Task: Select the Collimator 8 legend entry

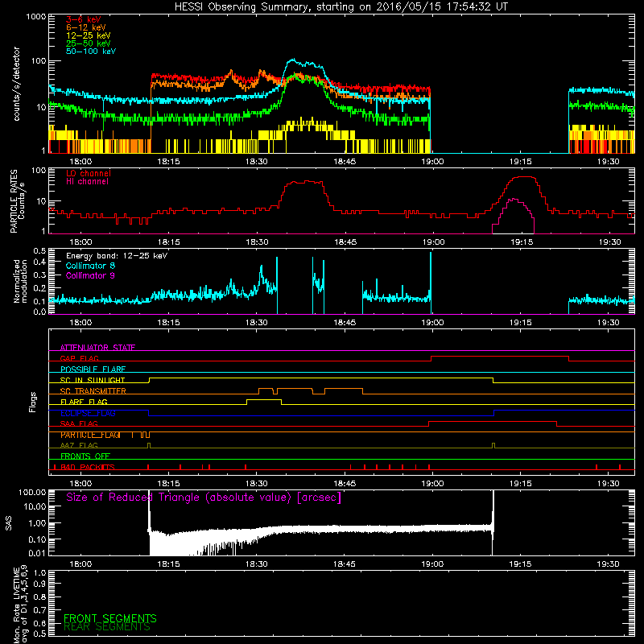Action: pyautogui.click(x=90, y=266)
